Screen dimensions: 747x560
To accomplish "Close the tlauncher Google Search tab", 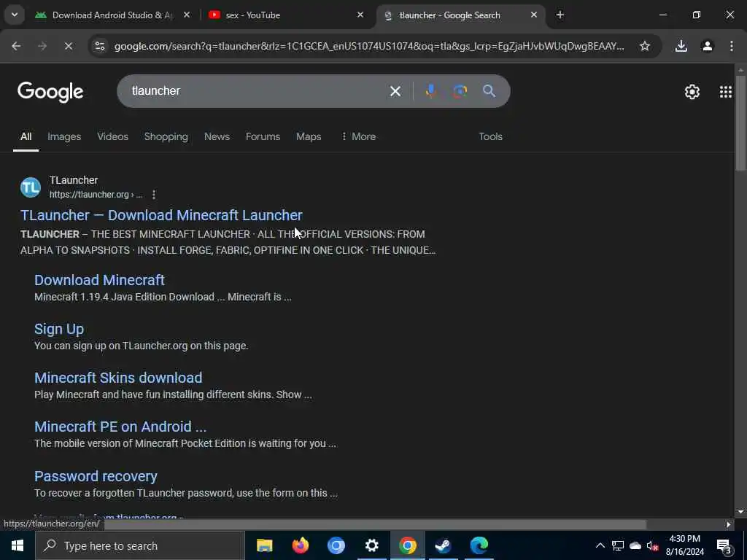I will (x=533, y=15).
